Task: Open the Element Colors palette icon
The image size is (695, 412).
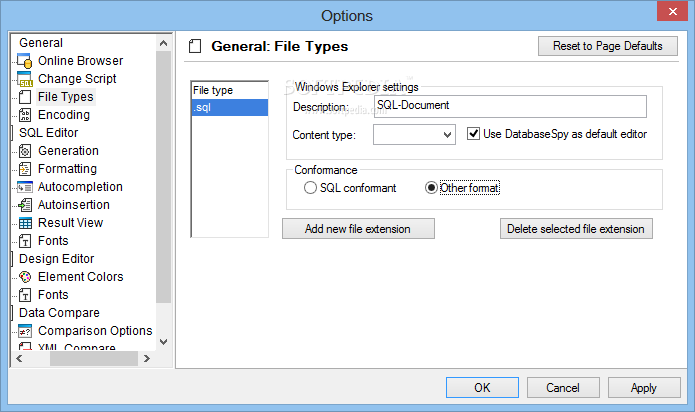Action: 25,277
